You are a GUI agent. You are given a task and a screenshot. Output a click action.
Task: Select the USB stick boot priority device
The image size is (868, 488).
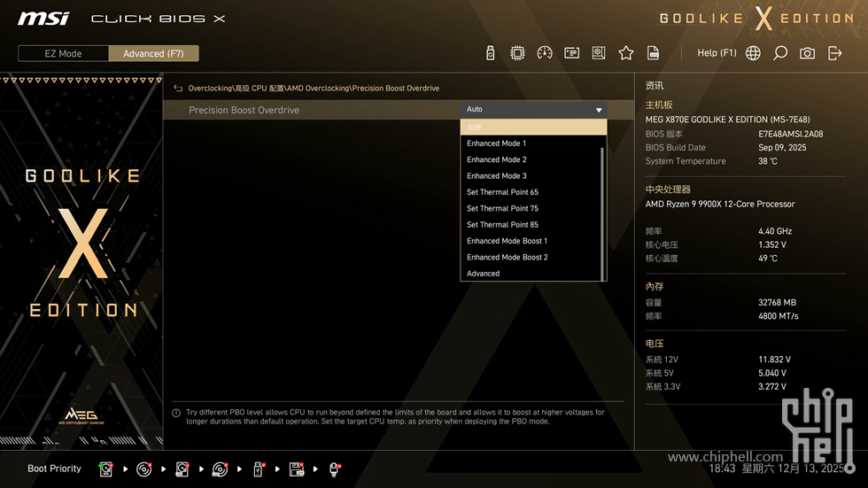pyautogui.click(x=259, y=469)
